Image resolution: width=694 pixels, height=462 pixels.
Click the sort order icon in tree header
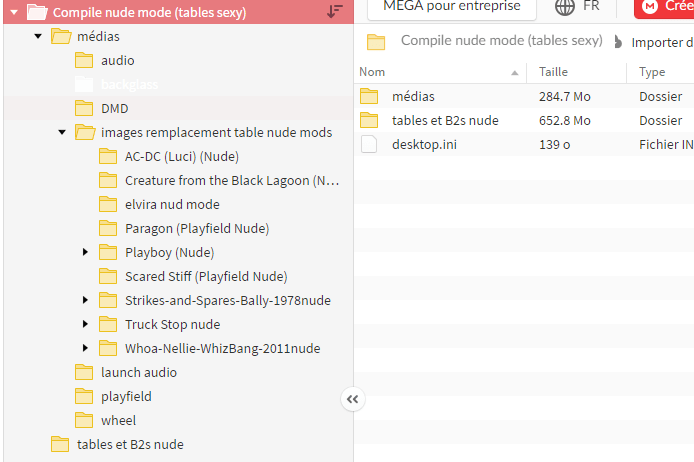click(x=334, y=12)
